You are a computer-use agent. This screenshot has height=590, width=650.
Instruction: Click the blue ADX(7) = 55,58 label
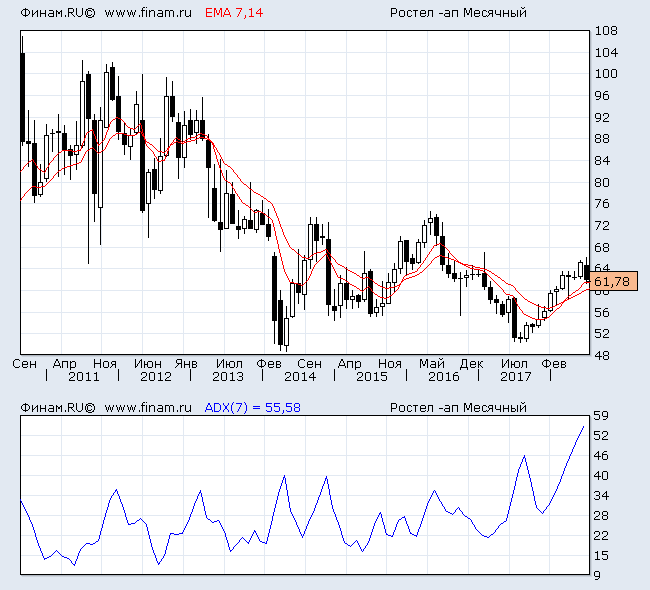(252, 408)
